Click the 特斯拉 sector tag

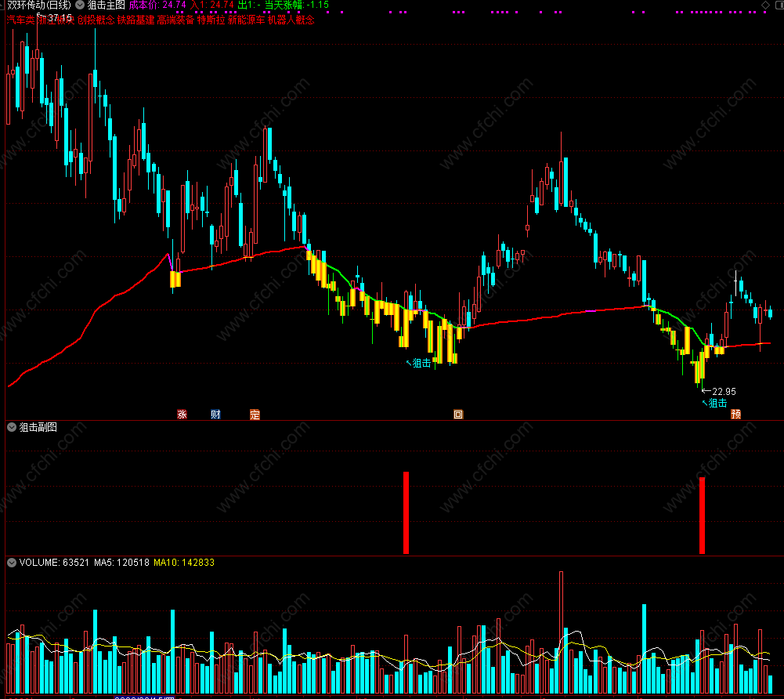(211, 20)
